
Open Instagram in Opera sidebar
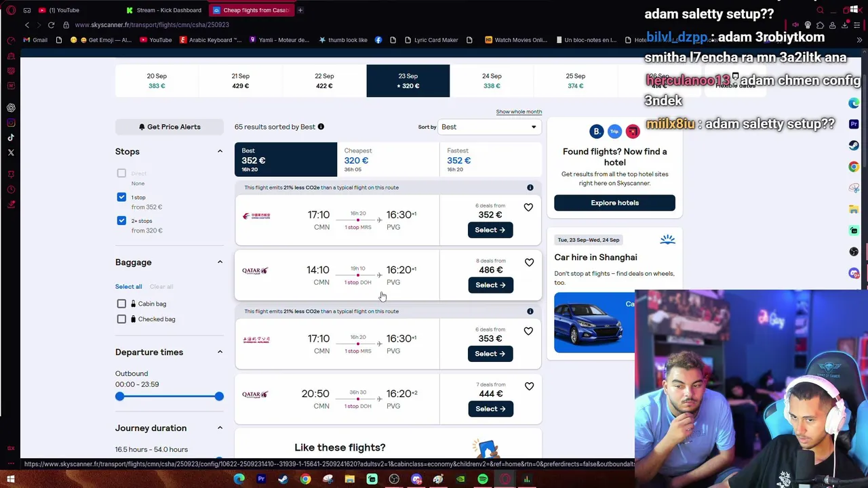pyautogui.click(x=11, y=123)
